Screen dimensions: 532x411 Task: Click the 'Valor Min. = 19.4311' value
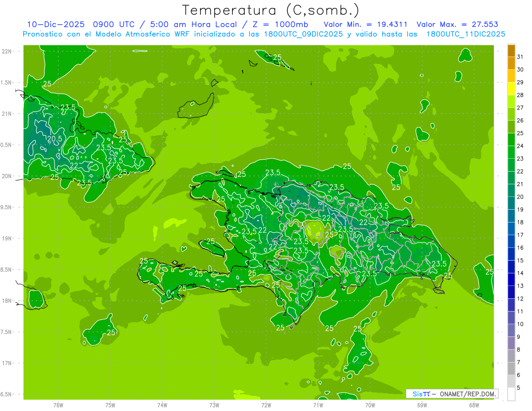(x=366, y=24)
